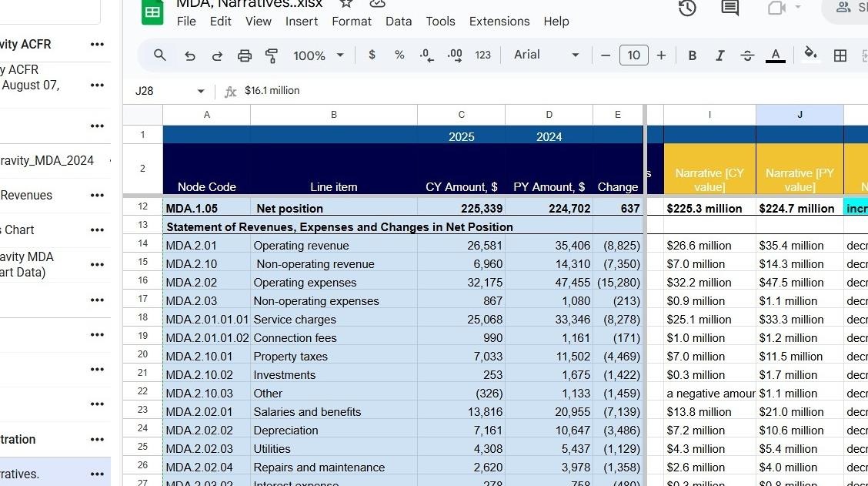Open more options for Chart sidebar item
The width and height of the screenshot is (868, 486).
(97, 230)
